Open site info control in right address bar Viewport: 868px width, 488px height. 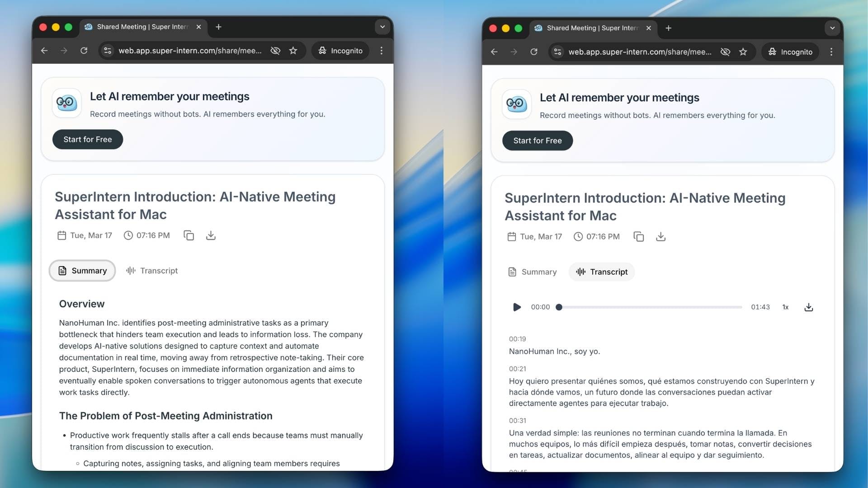coord(558,52)
